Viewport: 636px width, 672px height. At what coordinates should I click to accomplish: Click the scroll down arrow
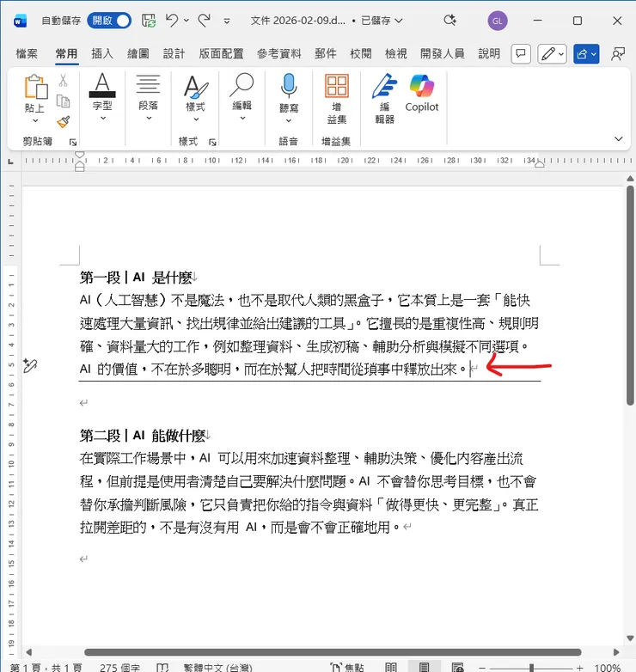coord(630,638)
